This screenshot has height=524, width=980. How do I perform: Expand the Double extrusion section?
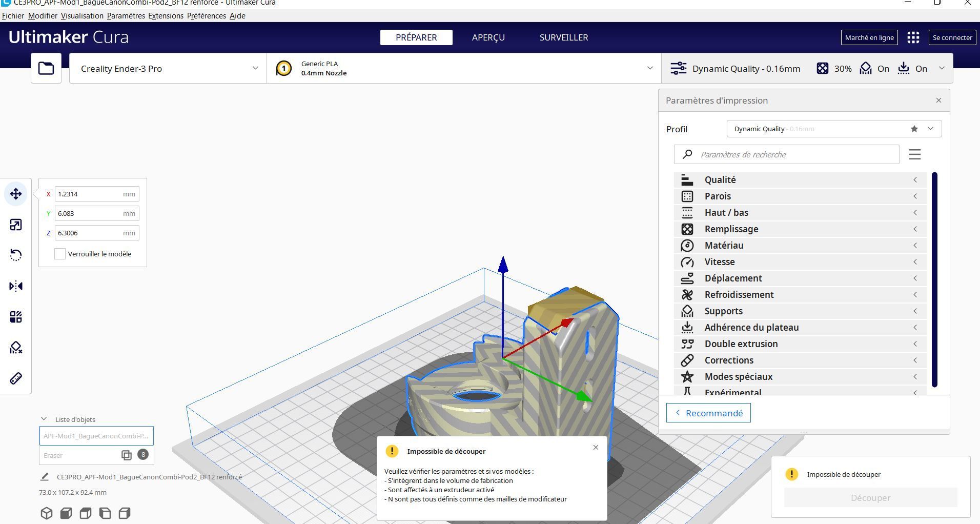tap(800, 344)
